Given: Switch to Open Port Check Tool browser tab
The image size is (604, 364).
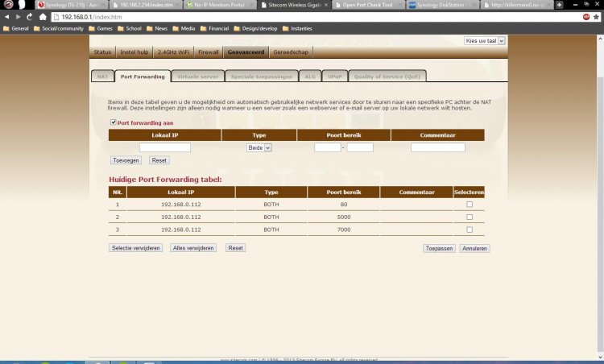Looking at the screenshot, I should point(362,5).
